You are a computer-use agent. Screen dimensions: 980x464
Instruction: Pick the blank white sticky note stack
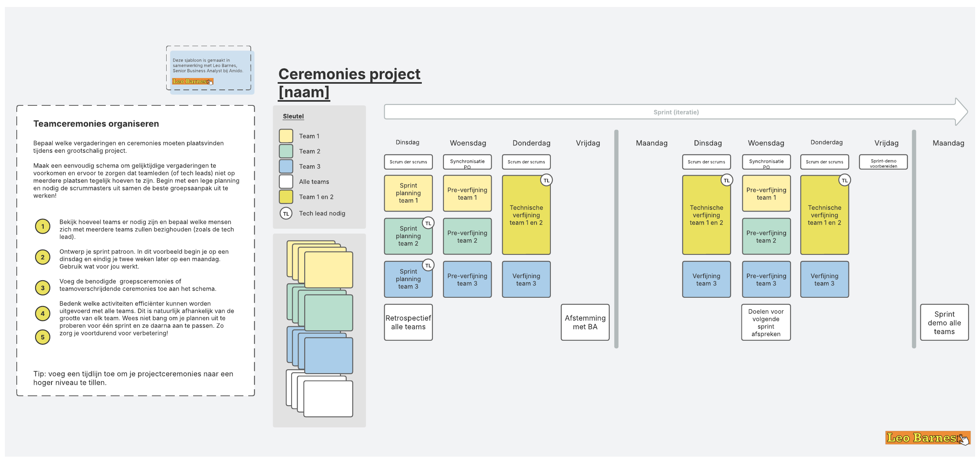click(x=328, y=399)
